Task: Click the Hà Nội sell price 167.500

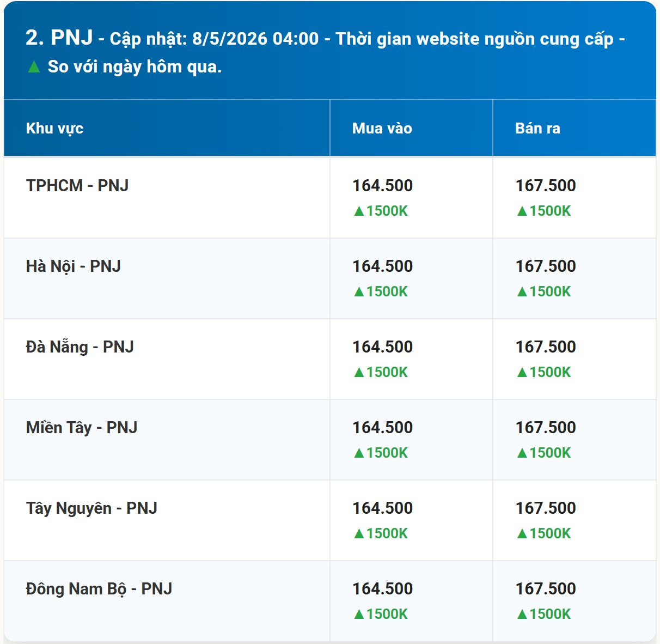Action: click(546, 266)
